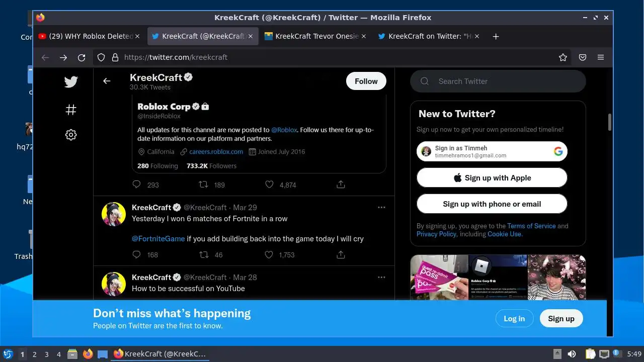Show site security padlock info

115,57
